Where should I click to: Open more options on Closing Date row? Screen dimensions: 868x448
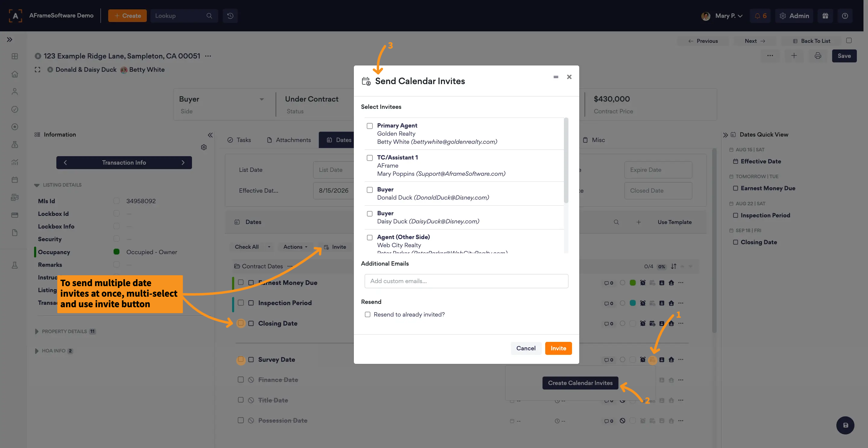coord(681,323)
